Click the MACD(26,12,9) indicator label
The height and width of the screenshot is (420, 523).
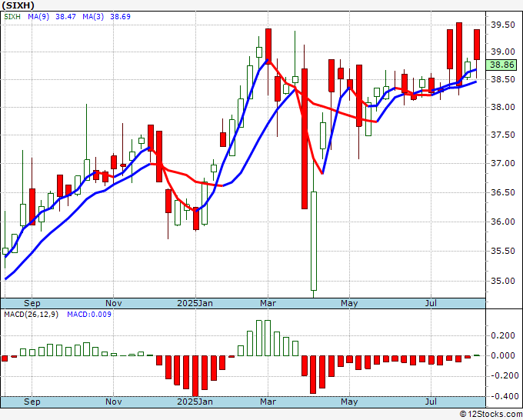point(31,315)
